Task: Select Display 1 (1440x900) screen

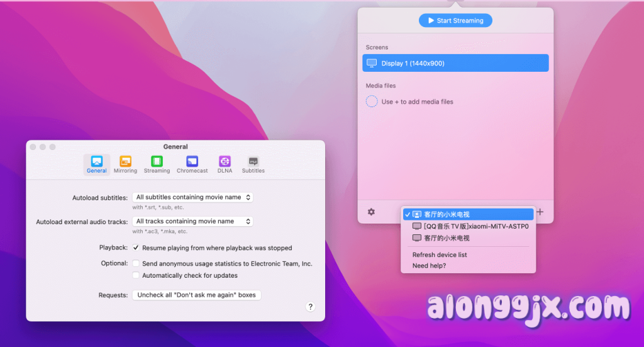Action: click(455, 63)
